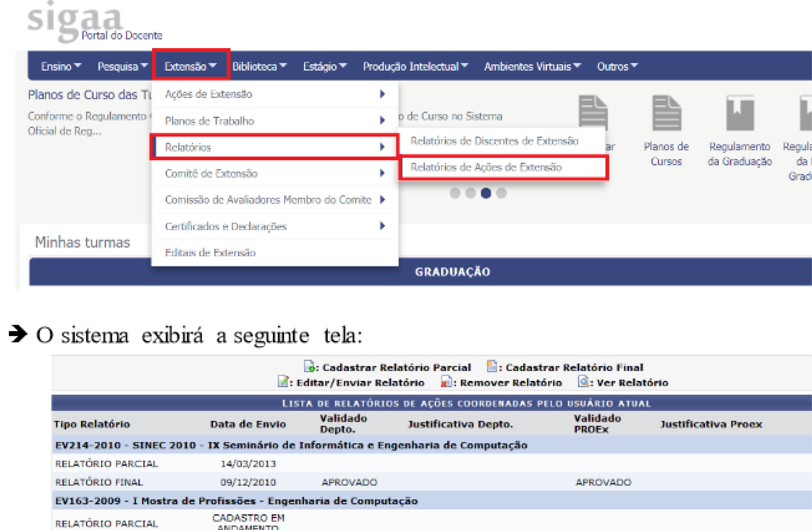This screenshot has height=530, width=812.
Task: Select Relatórios de Discentes de Extensão
Action: (494, 141)
